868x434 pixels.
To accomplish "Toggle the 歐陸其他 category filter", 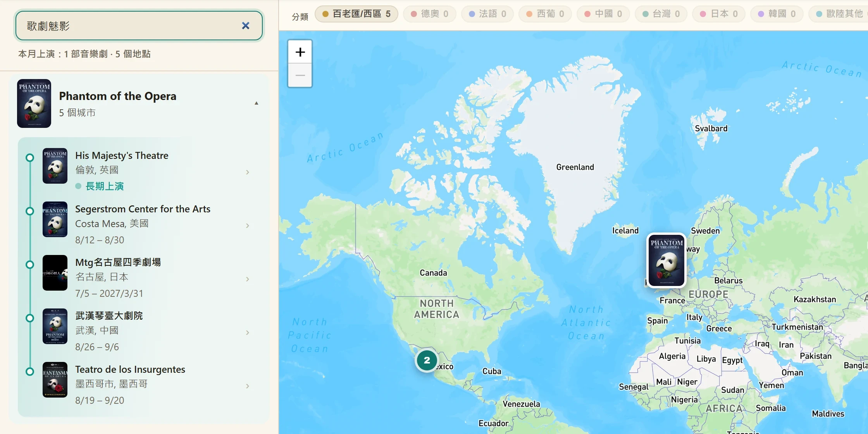I will tap(839, 14).
